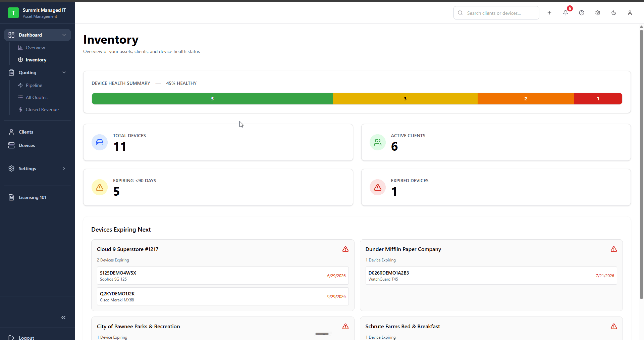This screenshot has width=644, height=340.
Task: Click green healthy segment showing 5
Action: click(212, 99)
